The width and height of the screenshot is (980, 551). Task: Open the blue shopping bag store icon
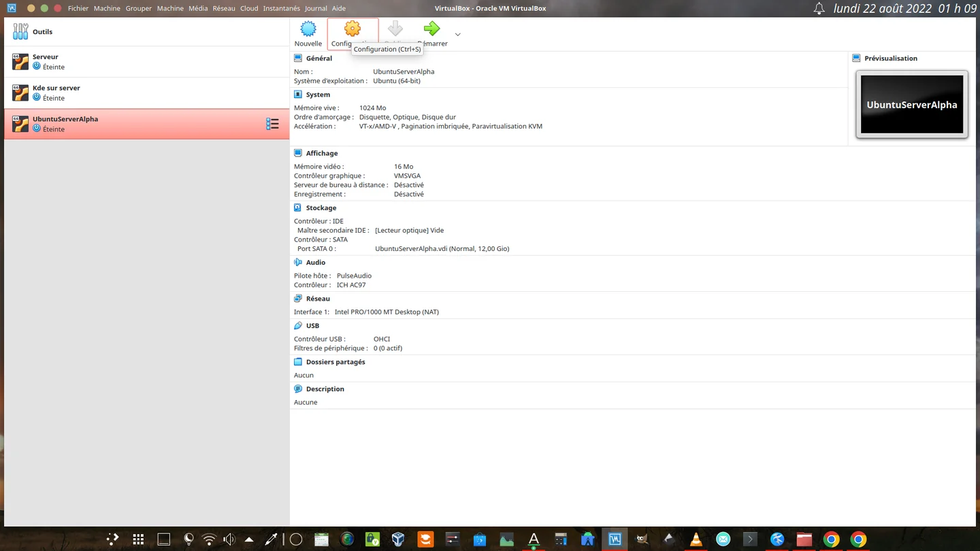click(x=480, y=539)
